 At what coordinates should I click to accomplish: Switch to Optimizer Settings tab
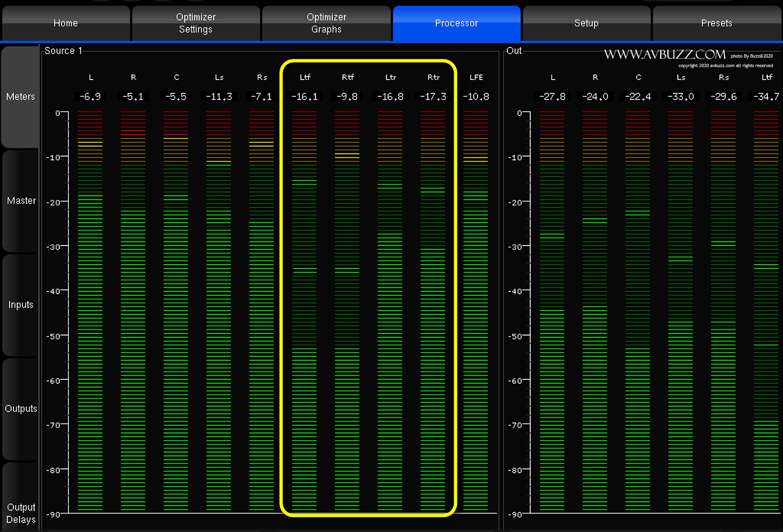195,23
